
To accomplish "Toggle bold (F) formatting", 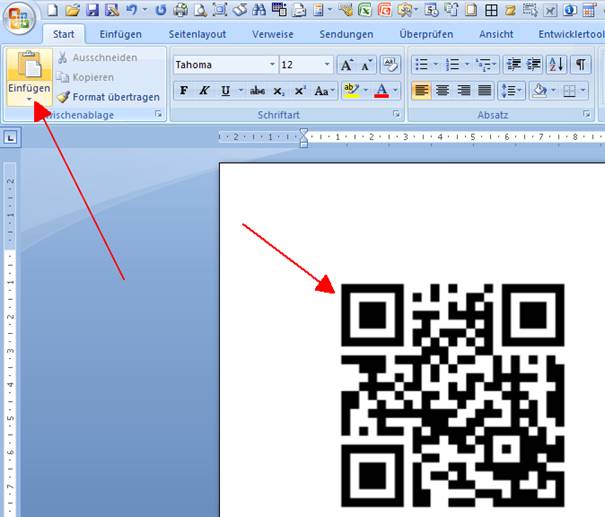I will coord(184,91).
